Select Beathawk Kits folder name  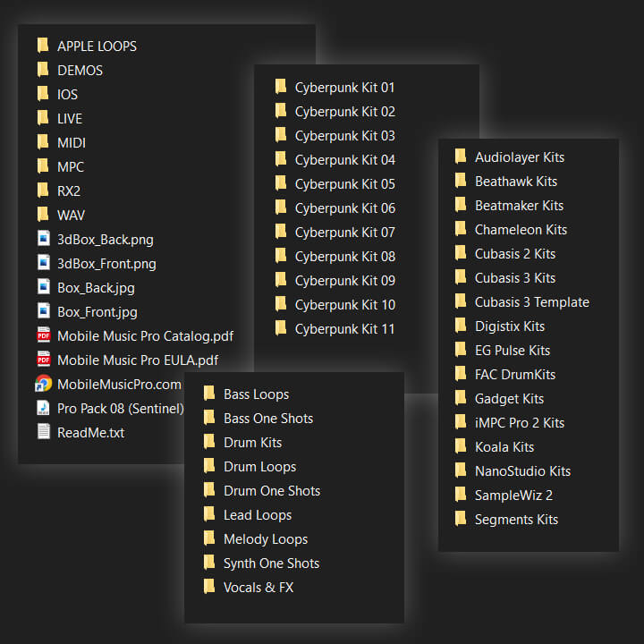tap(516, 181)
